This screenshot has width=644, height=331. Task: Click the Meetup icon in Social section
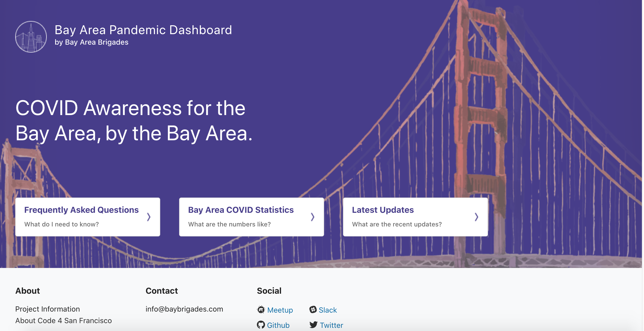click(261, 310)
